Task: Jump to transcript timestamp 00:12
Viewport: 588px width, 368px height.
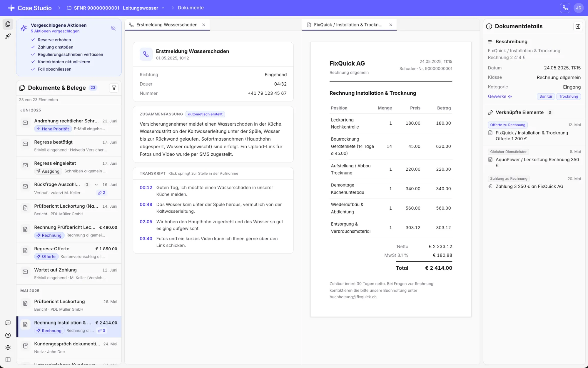Action: pyautogui.click(x=146, y=187)
